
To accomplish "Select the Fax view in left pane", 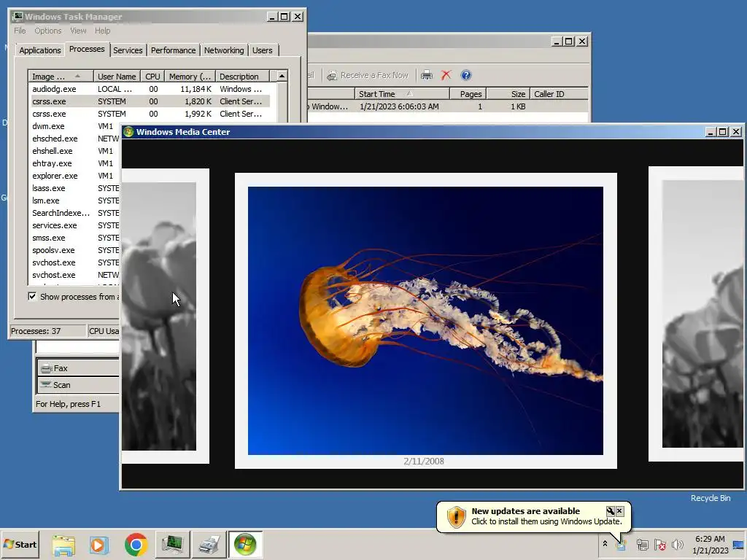I will pos(77,368).
